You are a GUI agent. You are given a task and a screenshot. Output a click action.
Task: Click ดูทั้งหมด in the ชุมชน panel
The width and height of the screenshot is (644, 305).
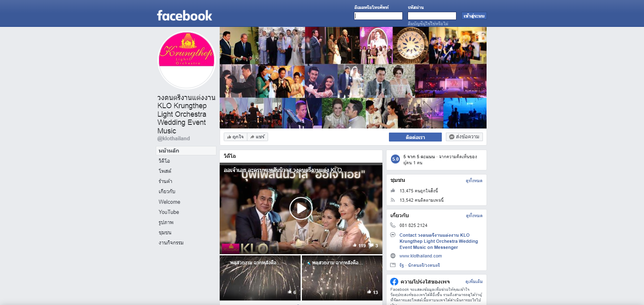474,181
